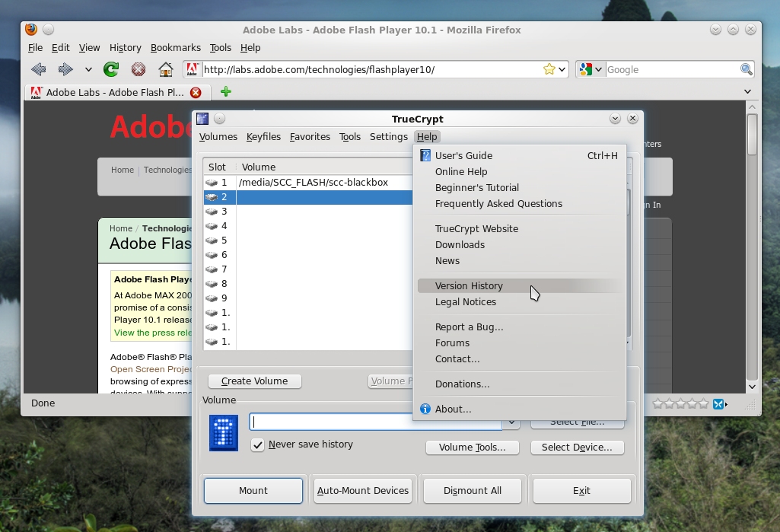Click the TrueCrypt logo image

224,433
